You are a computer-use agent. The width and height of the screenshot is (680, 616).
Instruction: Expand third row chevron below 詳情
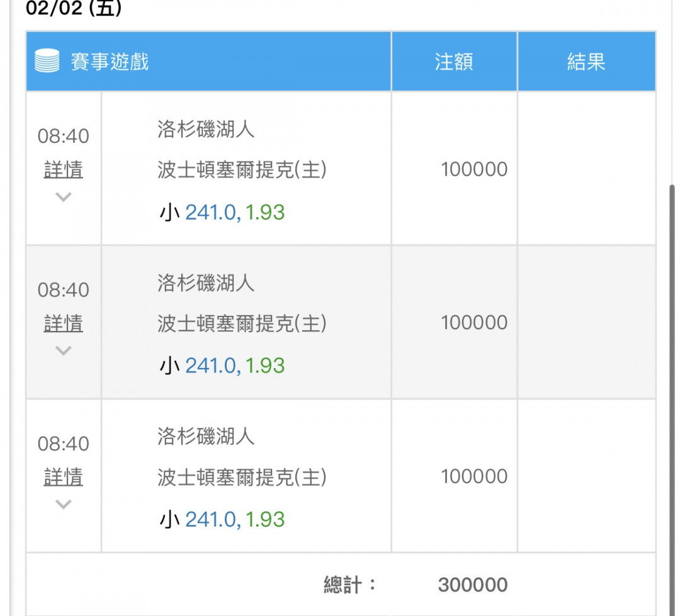point(64,505)
